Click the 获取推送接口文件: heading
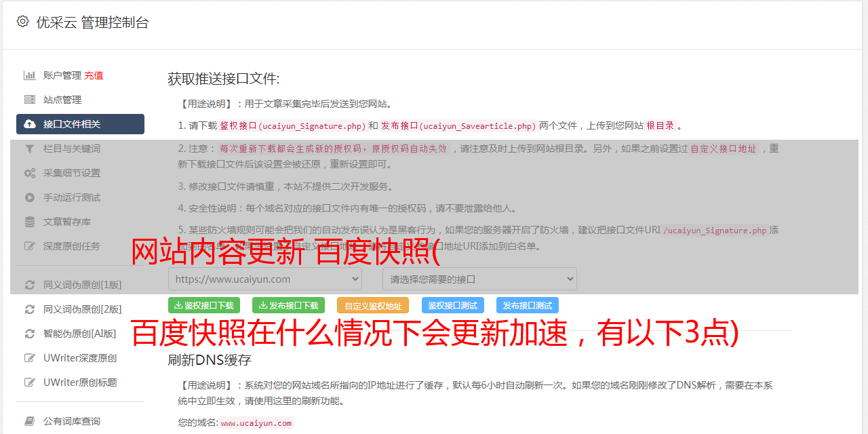This screenshot has height=434, width=868. coord(224,79)
